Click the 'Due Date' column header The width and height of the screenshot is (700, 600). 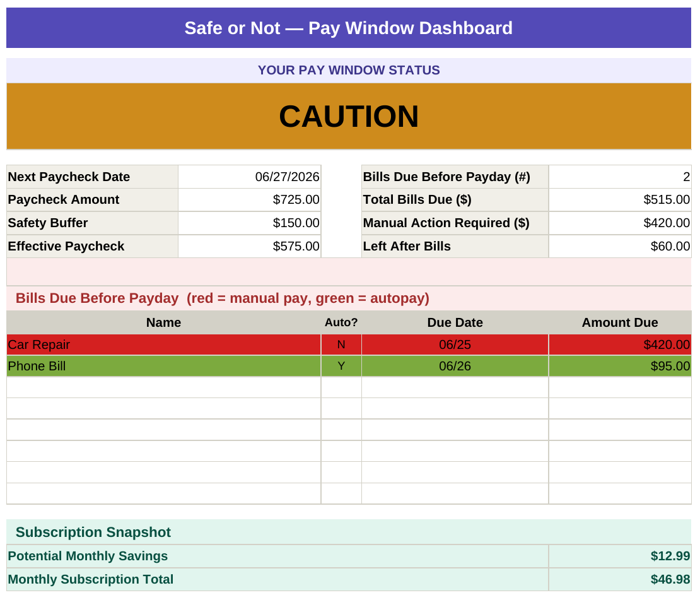pyautogui.click(x=455, y=322)
